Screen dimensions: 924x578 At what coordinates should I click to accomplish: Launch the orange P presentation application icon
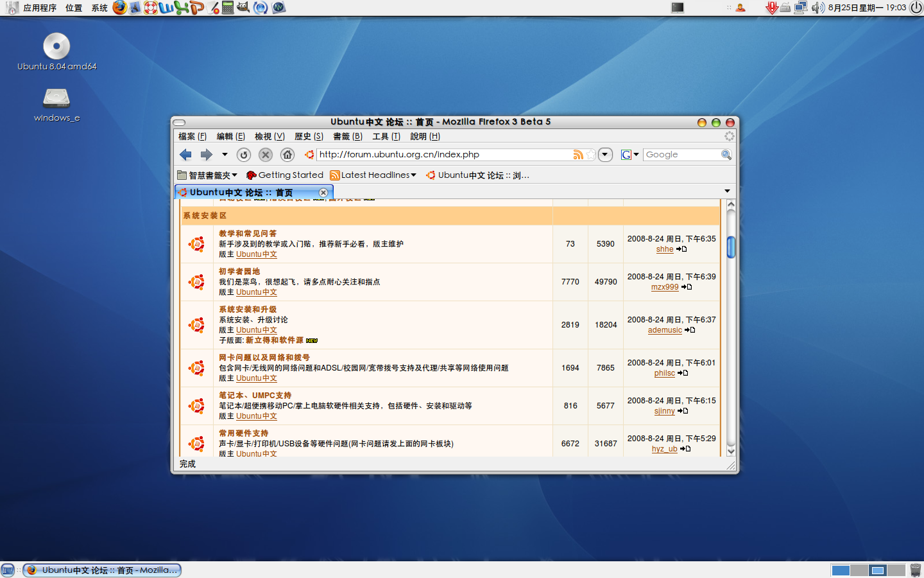click(x=196, y=8)
